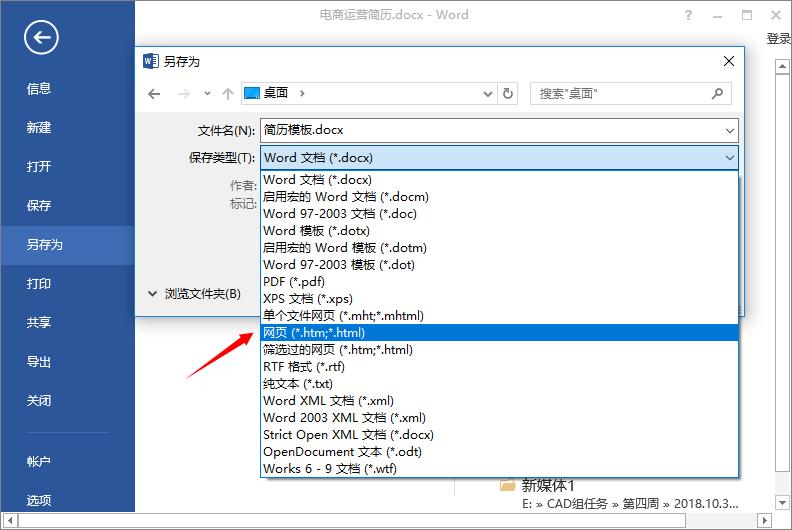Open the address bar history dropdown

click(x=487, y=93)
